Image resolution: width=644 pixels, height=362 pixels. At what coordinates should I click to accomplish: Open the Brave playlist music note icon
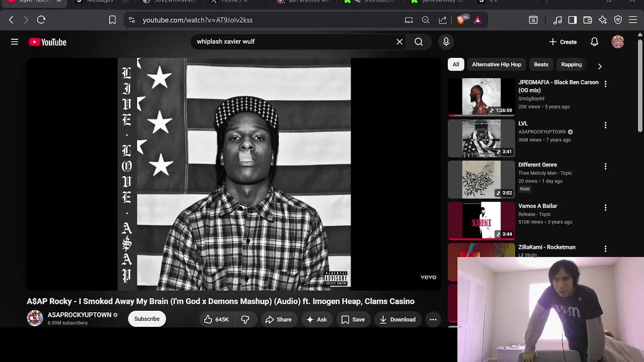pyautogui.click(x=557, y=20)
